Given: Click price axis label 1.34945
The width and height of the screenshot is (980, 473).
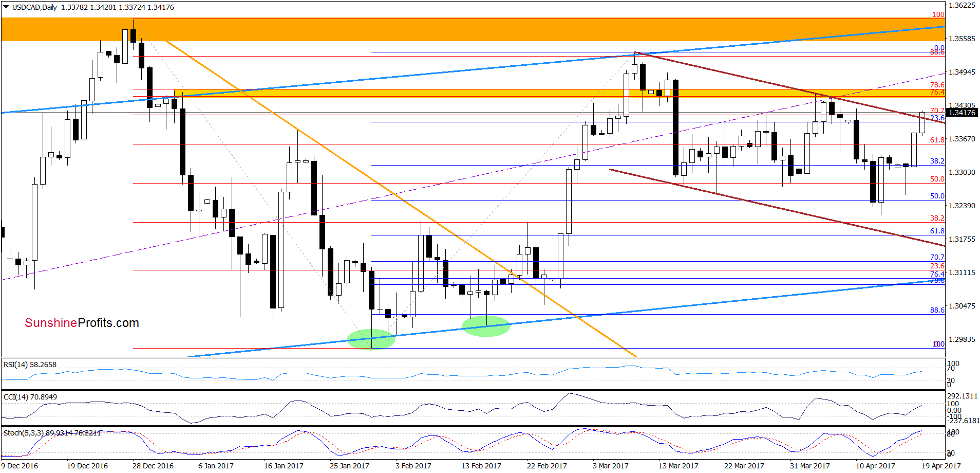Looking at the screenshot, I should pyautogui.click(x=962, y=72).
